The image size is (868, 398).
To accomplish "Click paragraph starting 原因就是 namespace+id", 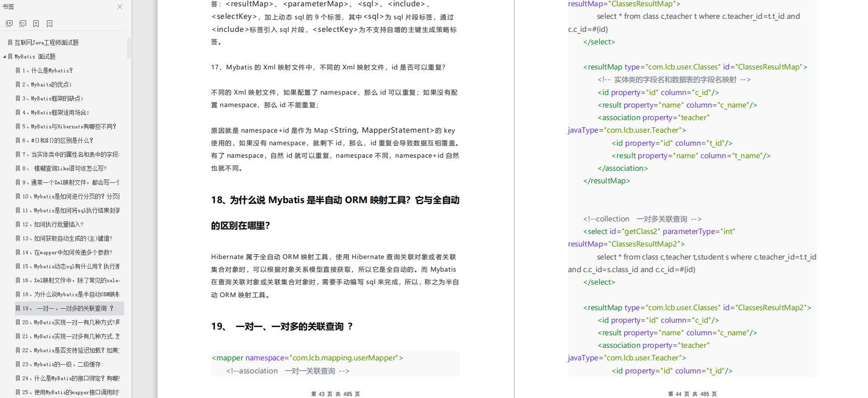I will 335,149.
